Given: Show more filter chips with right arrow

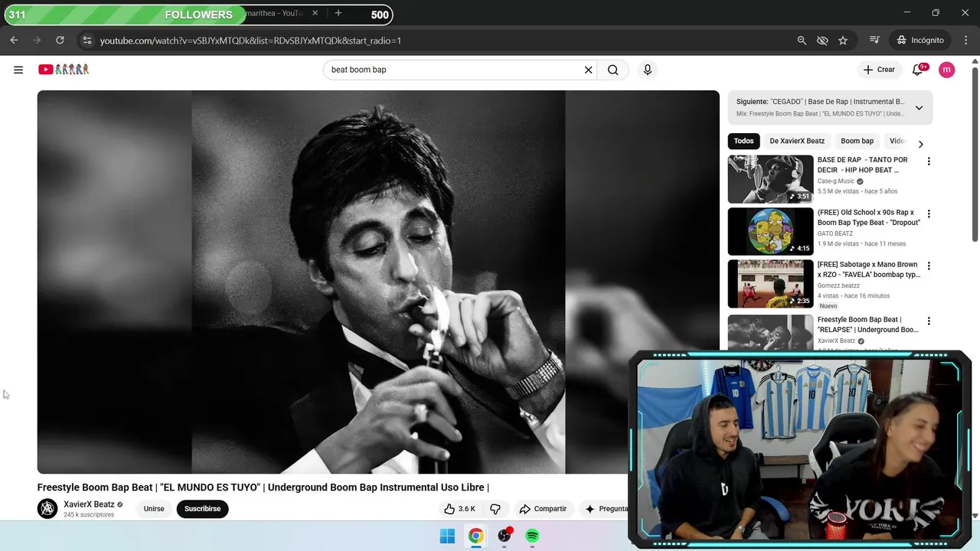Looking at the screenshot, I should 920,144.
